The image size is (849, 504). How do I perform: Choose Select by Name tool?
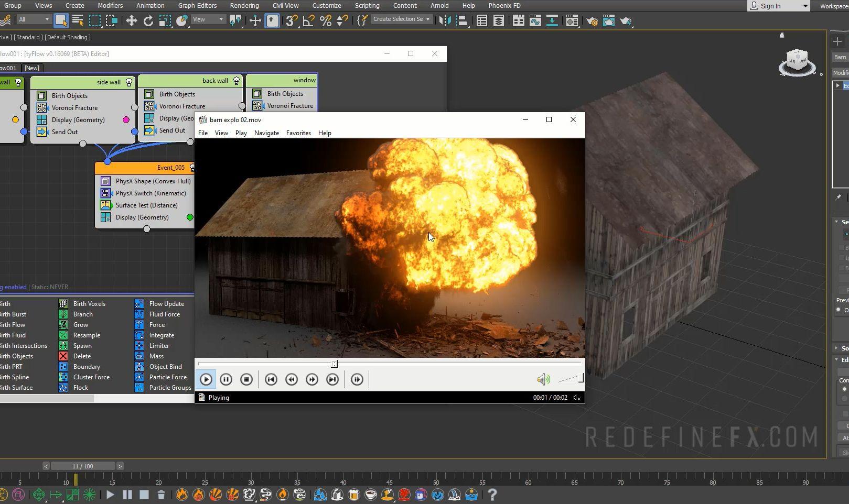tap(78, 20)
